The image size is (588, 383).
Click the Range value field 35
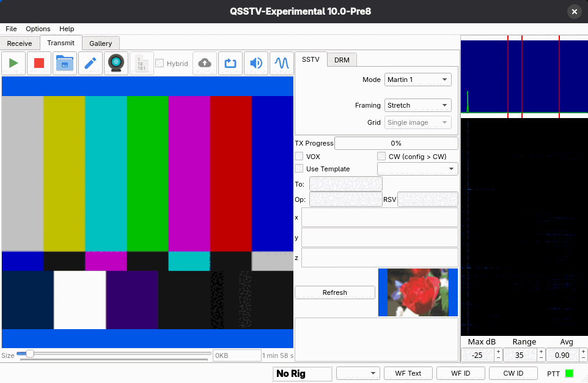520,355
